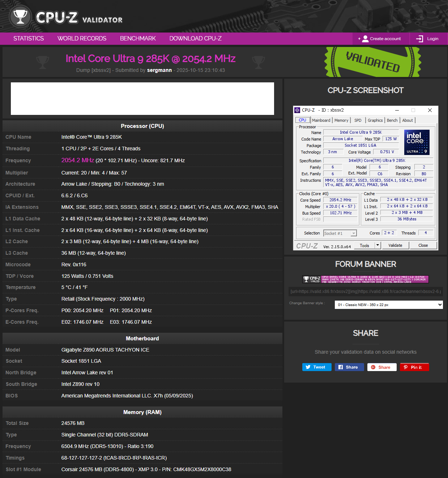Switch to the Memory tab in CPU-Z
448x478 pixels.
pos(341,120)
